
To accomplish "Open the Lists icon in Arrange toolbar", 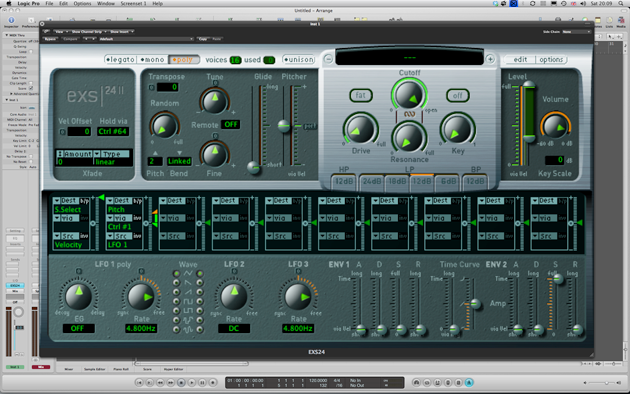I will click(610, 21).
